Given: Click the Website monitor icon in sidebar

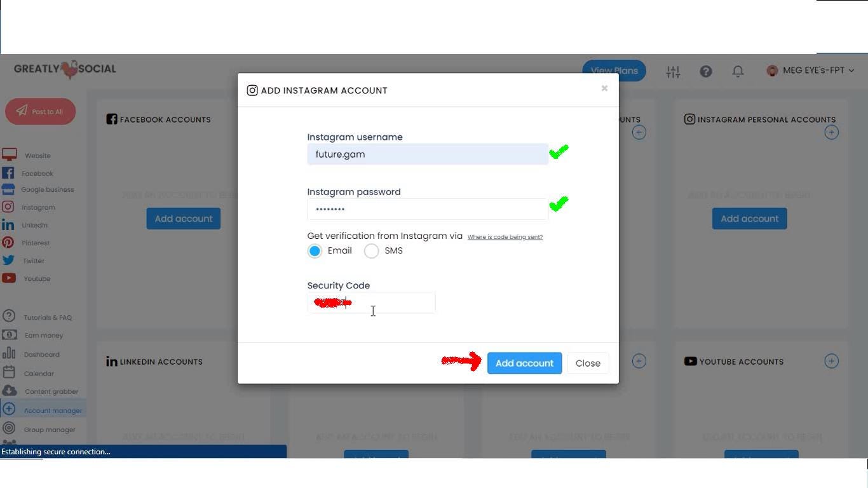Looking at the screenshot, I should point(9,154).
